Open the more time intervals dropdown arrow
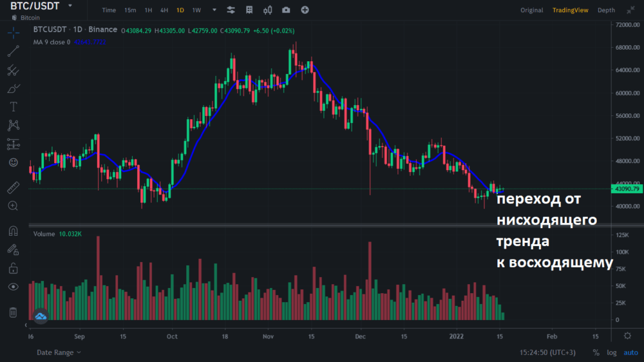 point(214,10)
